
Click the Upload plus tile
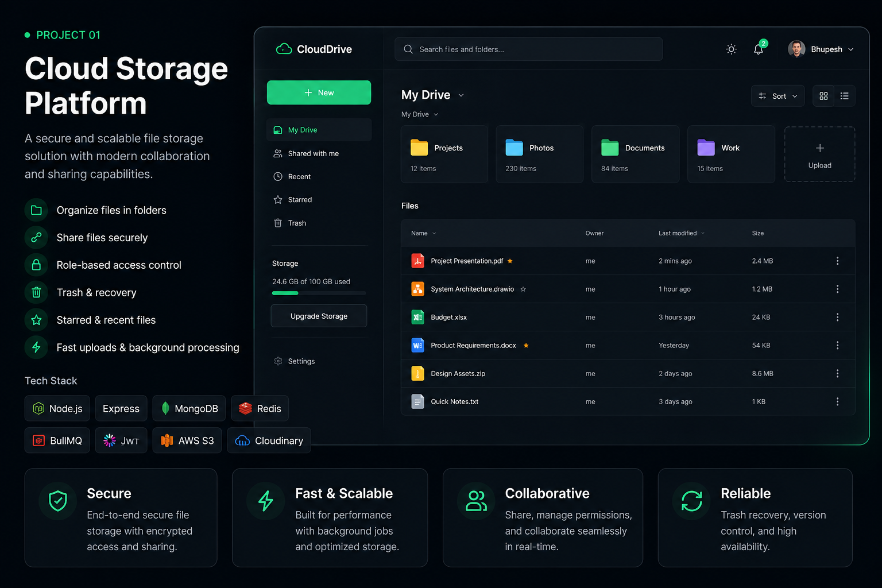[x=820, y=154]
